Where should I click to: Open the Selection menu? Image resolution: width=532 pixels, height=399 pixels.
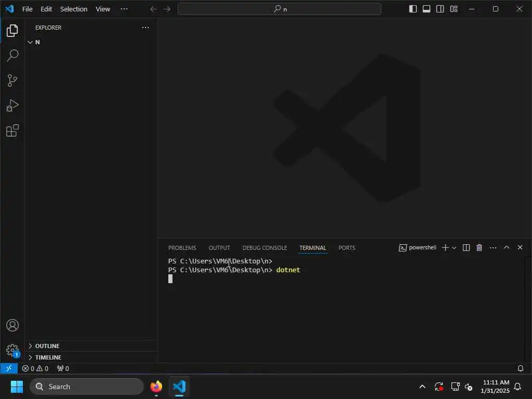coord(74,9)
